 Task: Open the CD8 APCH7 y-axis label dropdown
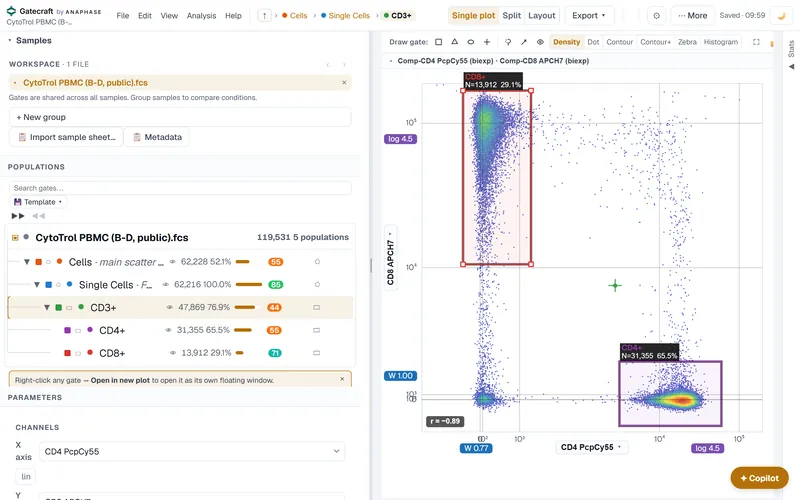[x=390, y=258]
